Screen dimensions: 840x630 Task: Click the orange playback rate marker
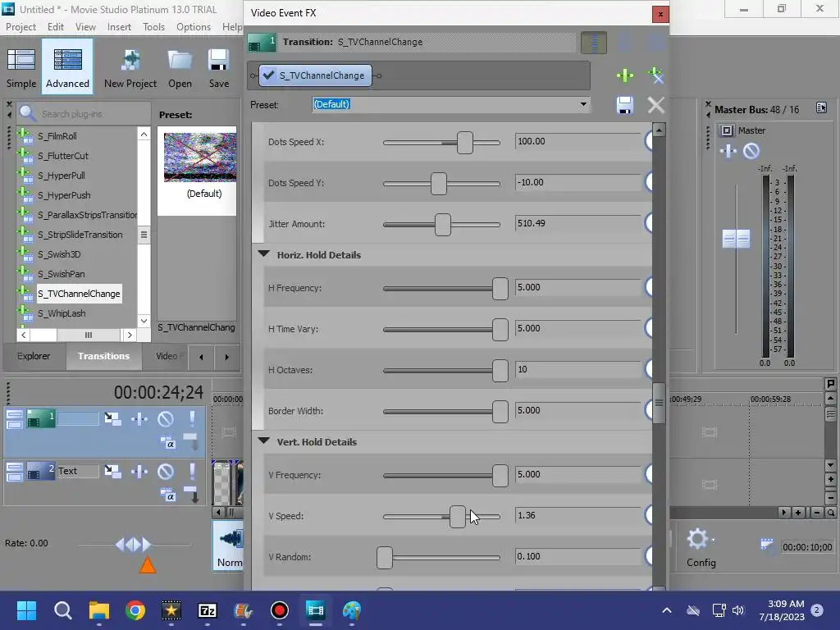pos(148,566)
